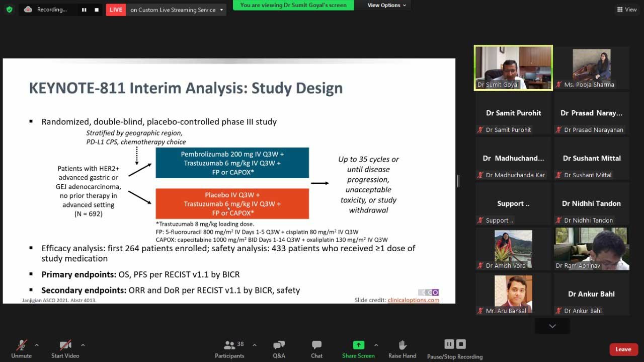Screen dimensions: 644x362
Task: Open the Q&A panel
Action: (279, 348)
